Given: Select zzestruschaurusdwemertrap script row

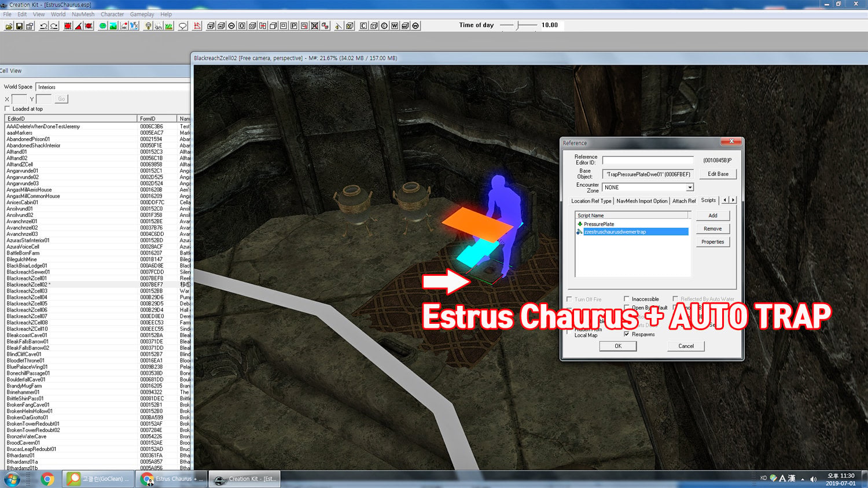Looking at the screenshot, I should [632, 232].
